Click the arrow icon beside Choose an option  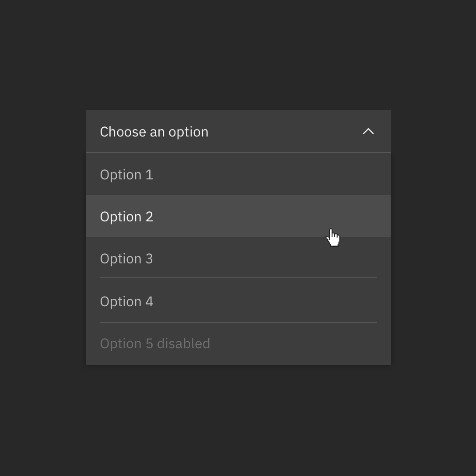(369, 131)
